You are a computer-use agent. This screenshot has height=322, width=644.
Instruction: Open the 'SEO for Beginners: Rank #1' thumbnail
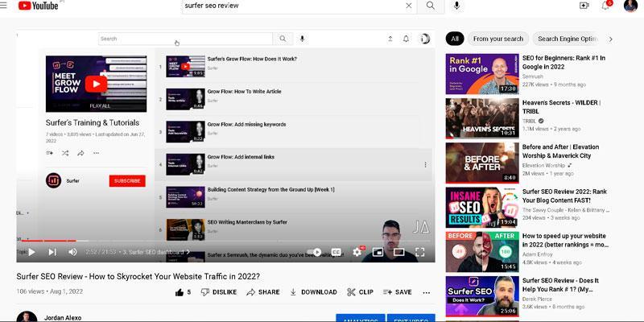pos(482,74)
